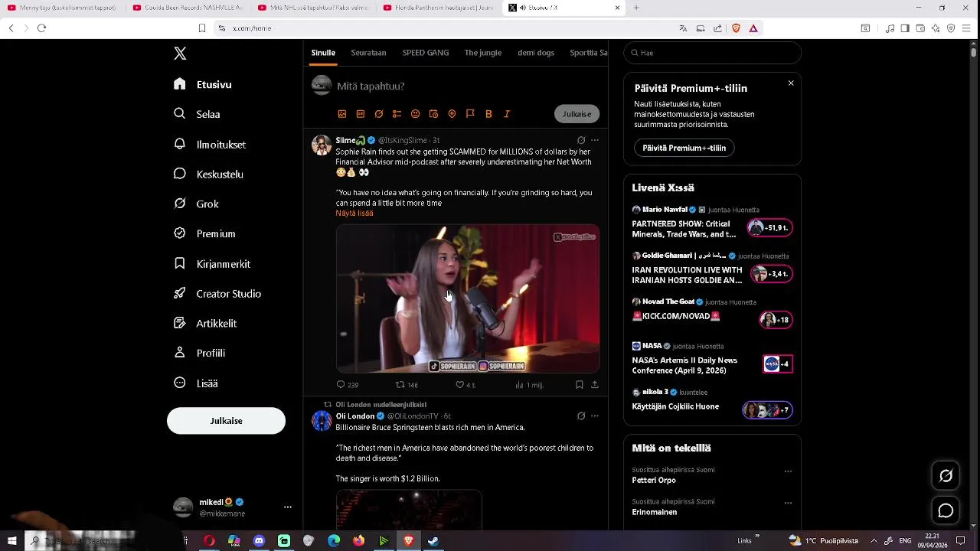Switch to the demi dogs tab

[536, 53]
